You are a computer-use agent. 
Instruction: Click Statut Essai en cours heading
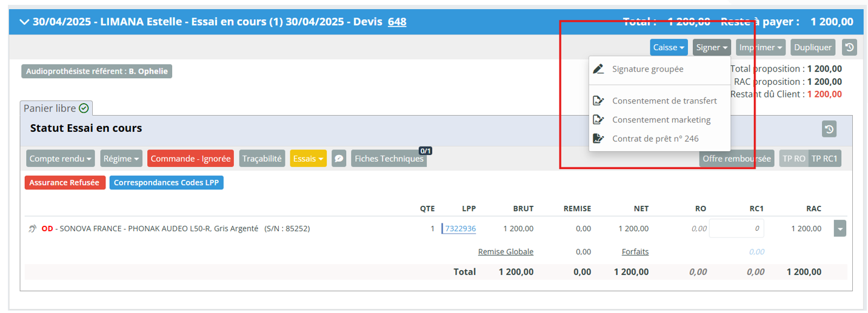(86, 128)
